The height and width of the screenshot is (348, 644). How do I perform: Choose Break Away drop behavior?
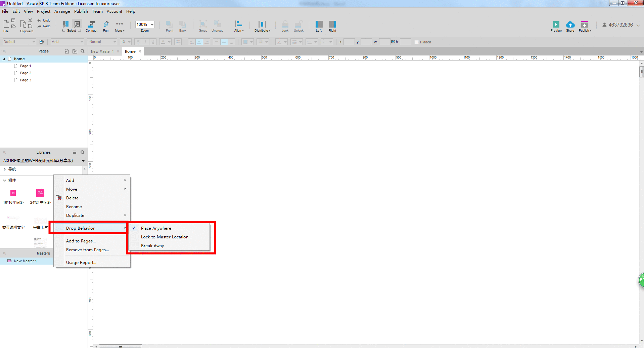(152, 245)
